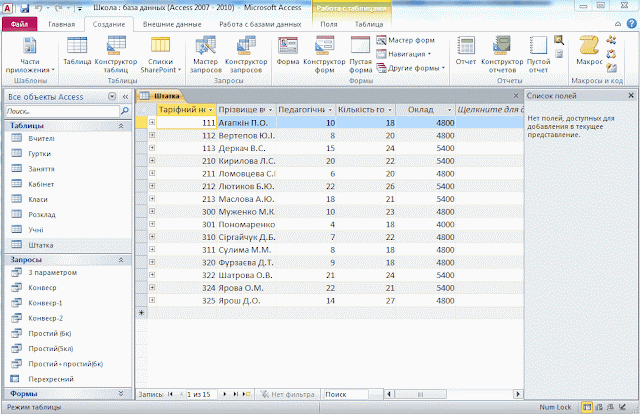Select cell Пономаренко

click(247, 225)
